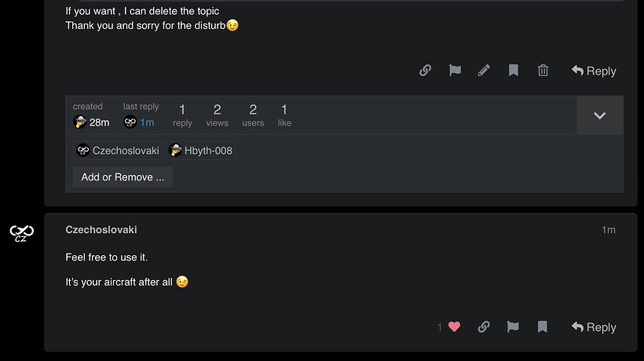Open the Czechoslovaki username on reply

(101, 230)
